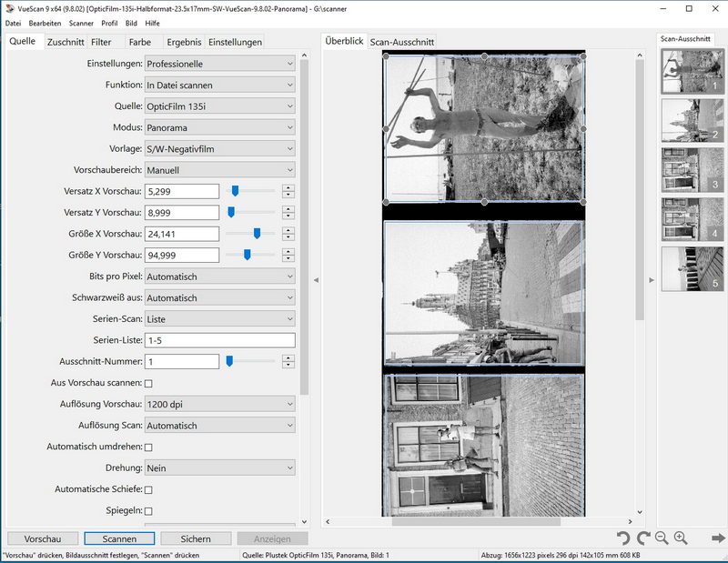
Task: Open the Modus dropdown showing Panorama
Action: [220, 127]
